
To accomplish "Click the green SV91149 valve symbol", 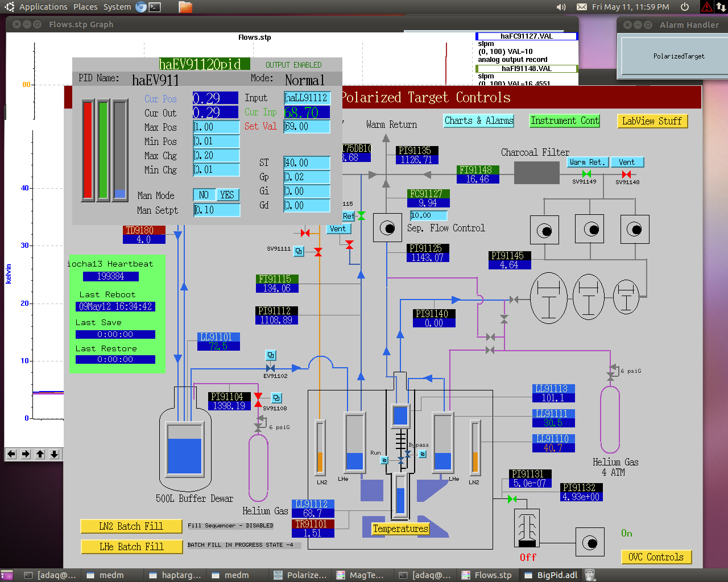I will pyautogui.click(x=586, y=174).
